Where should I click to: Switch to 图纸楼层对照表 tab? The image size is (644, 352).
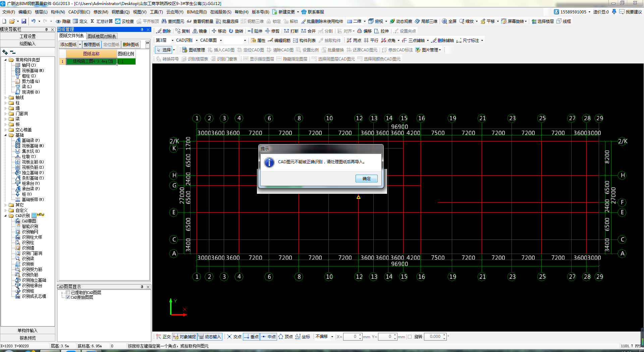(102, 36)
